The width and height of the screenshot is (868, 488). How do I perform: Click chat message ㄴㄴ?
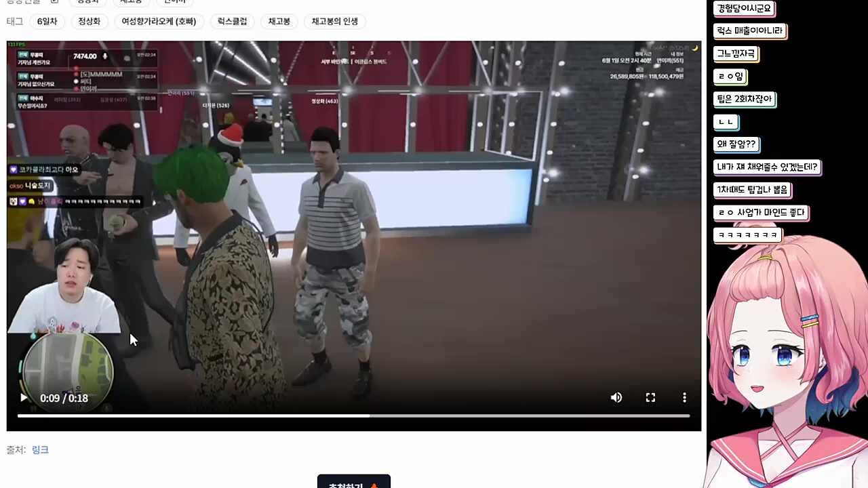click(x=726, y=122)
